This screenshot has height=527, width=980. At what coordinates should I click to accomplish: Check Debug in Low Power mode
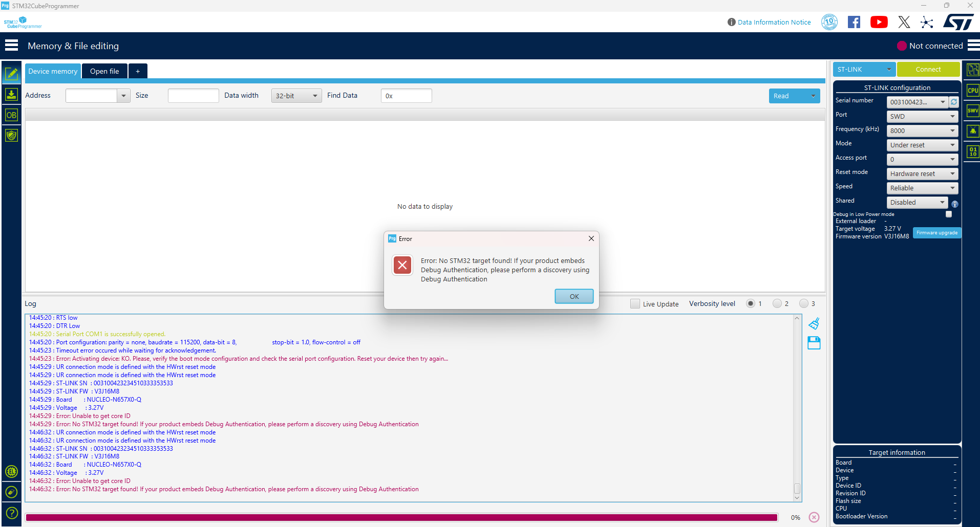(948, 214)
